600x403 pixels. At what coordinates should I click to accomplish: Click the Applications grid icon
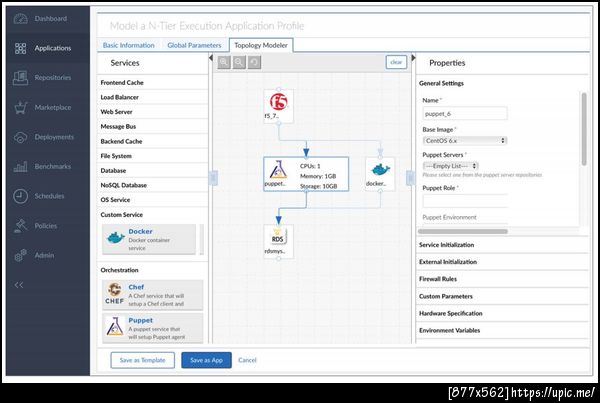pos(21,48)
